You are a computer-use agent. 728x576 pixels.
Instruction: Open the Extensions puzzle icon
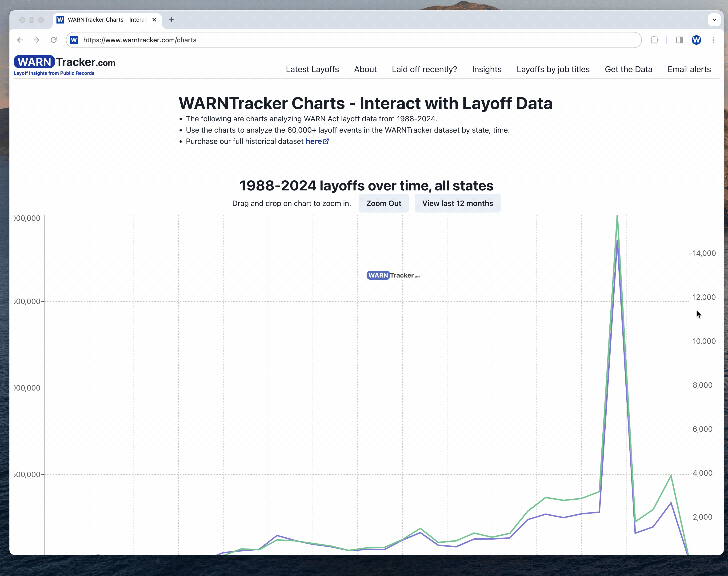pyautogui.click(x=654, y=40)
